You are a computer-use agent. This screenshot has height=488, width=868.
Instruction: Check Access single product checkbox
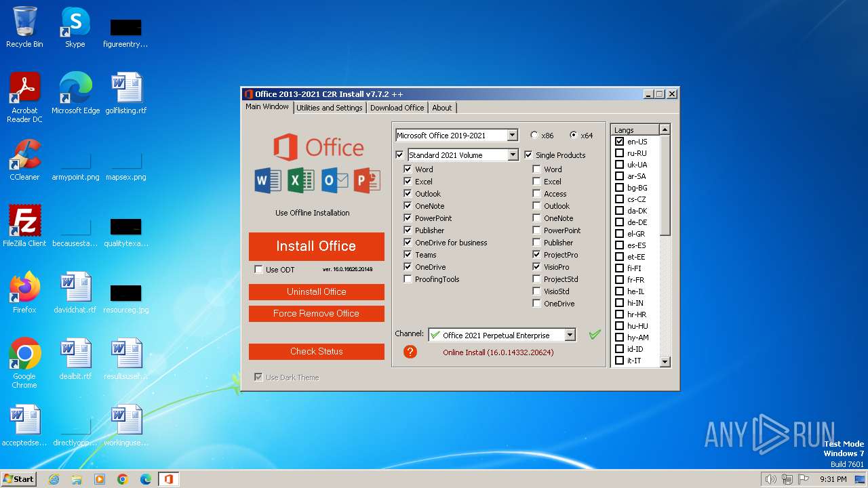point(536,193)
